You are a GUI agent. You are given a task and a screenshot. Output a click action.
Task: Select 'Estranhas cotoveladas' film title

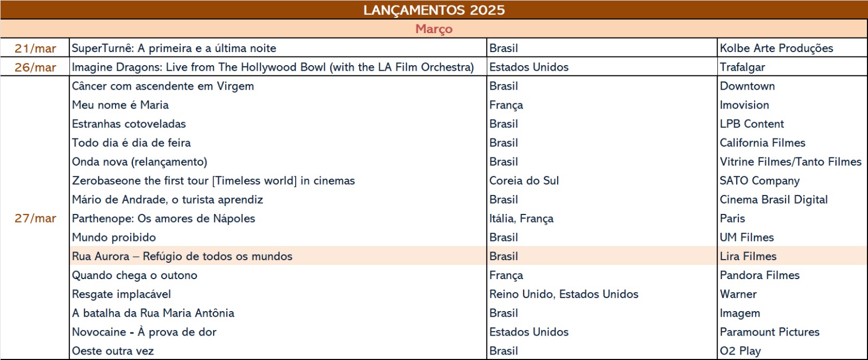coord(129,124)
